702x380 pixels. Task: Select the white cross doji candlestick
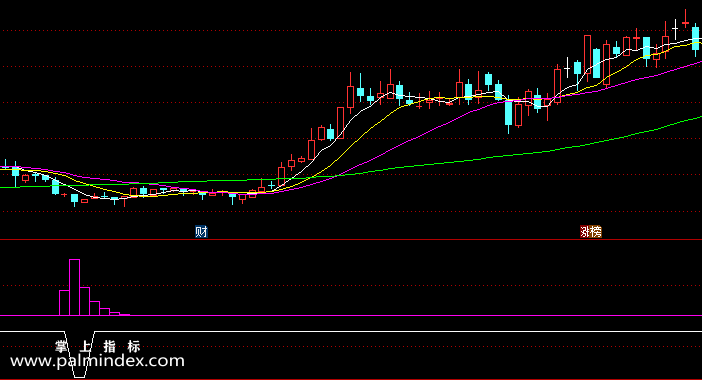675,29
